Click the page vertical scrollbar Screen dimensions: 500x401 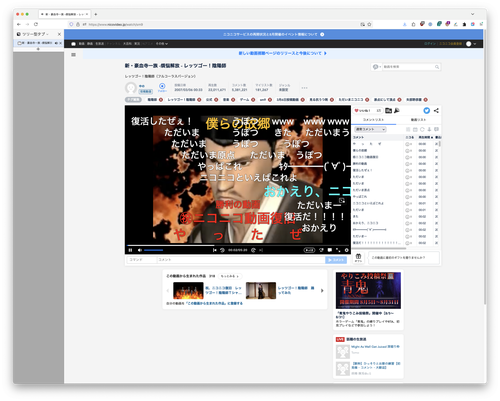click(485, 167)
